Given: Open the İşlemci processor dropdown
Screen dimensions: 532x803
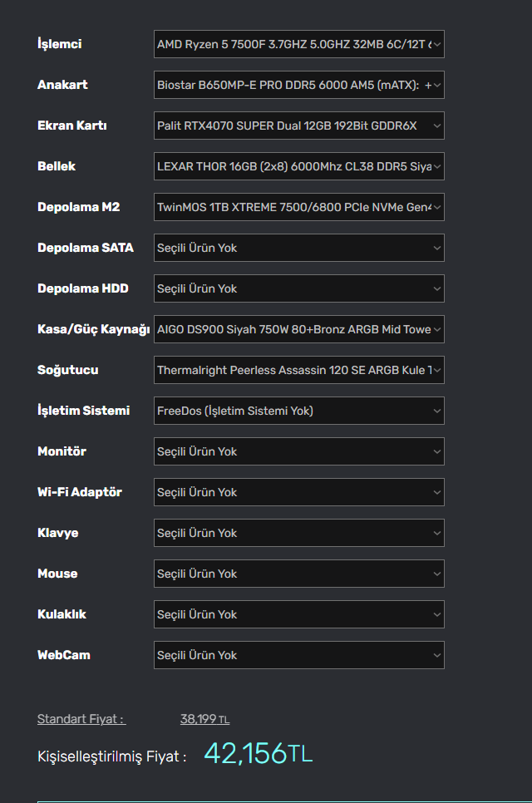Looking at the screenshot, I should [x=298, y=44].
